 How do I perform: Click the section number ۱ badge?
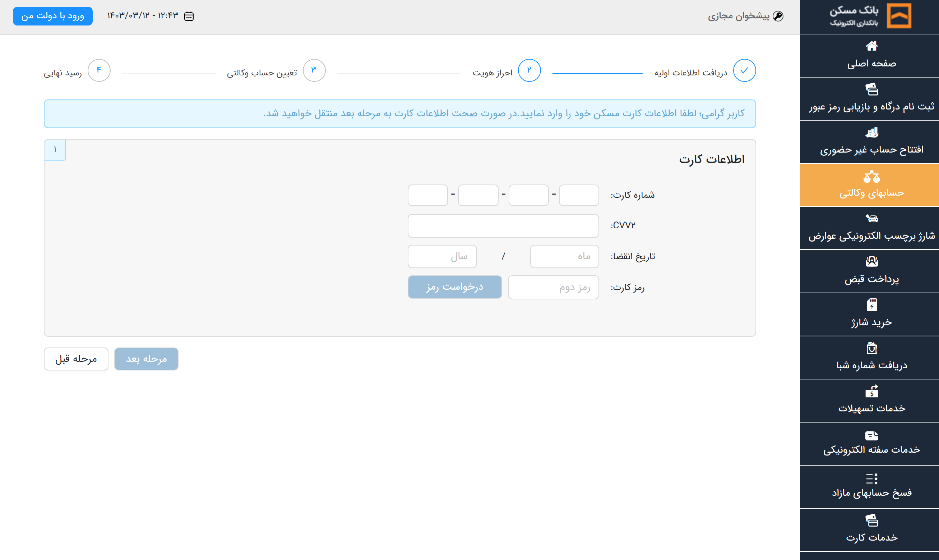[55, 150]
